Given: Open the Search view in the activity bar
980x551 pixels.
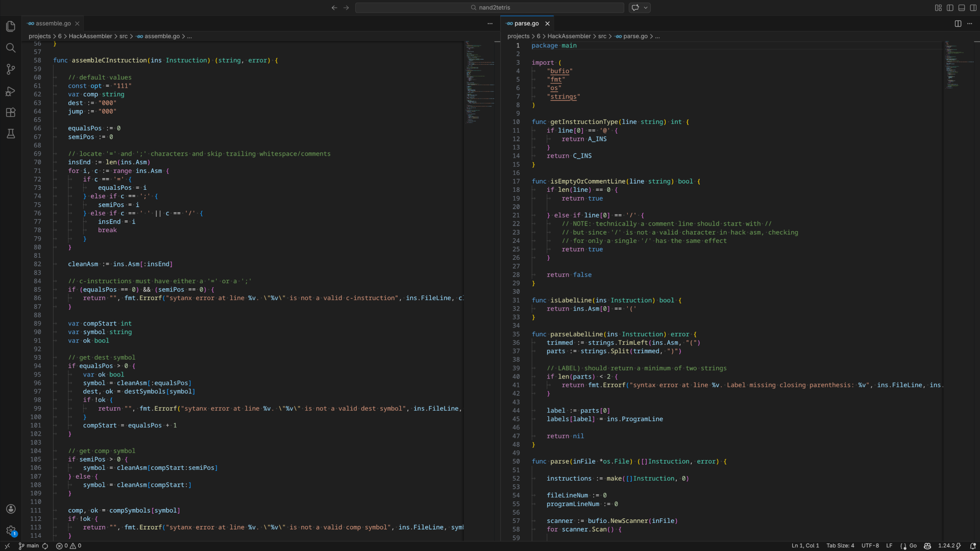Looking at the screenshot, I should point(10,48).
